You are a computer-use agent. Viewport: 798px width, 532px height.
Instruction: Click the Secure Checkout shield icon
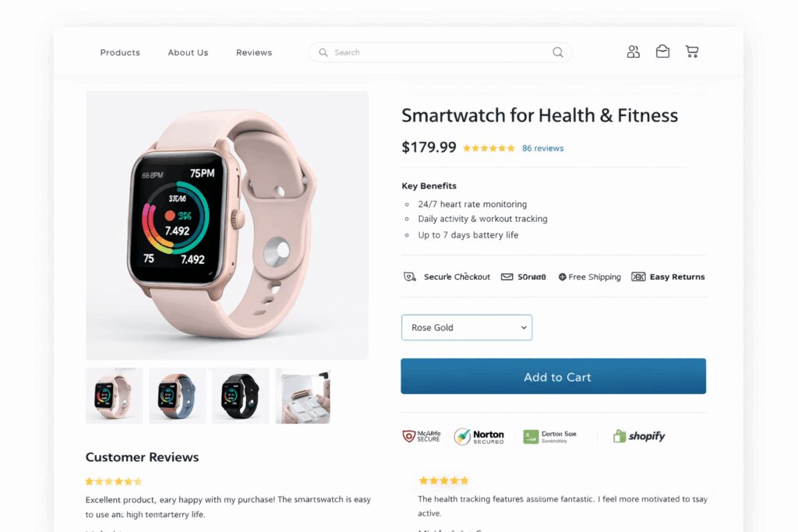[x=410, y=277]
